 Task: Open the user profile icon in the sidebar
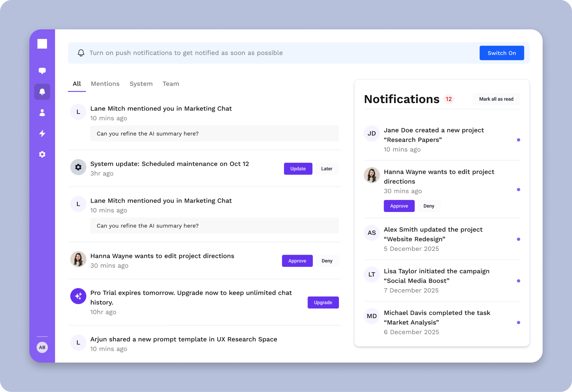(42, 113)
